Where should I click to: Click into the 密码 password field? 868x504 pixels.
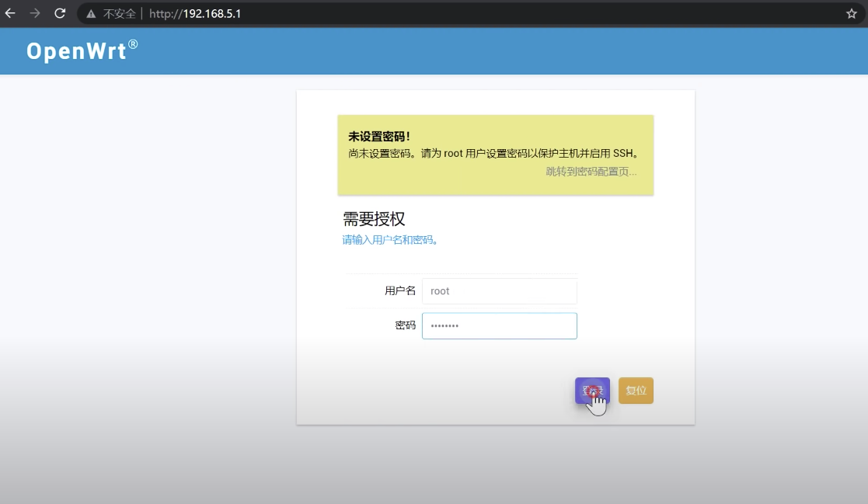coord(499,326)
